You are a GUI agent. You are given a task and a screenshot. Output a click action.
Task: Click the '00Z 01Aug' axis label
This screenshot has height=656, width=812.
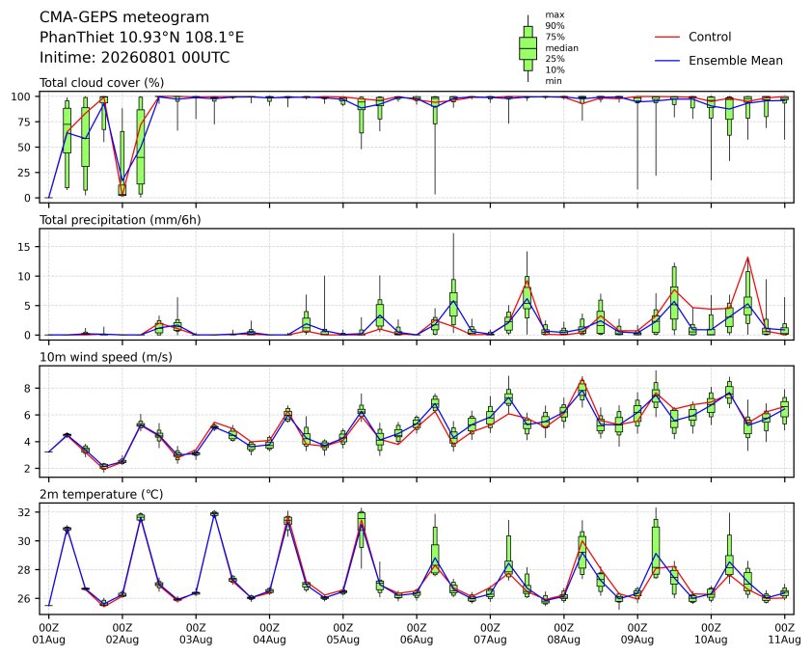(x=48, y=634)
